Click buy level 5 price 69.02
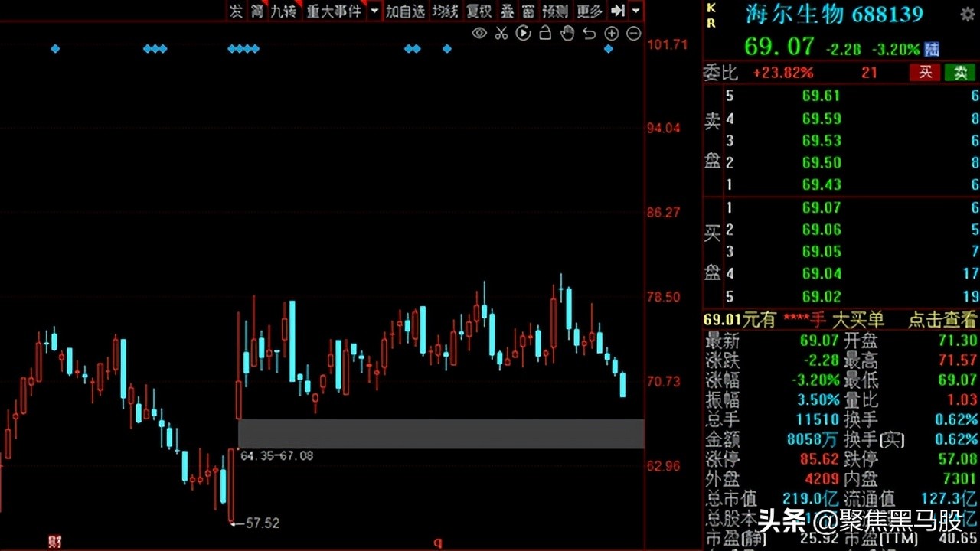Image resolution: width=980 pixels, height=551 pixels. (822, 296)
